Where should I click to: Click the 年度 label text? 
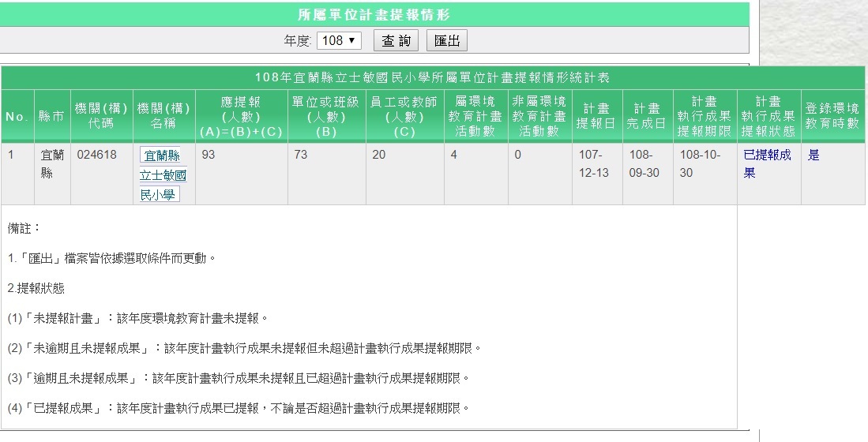[x=297, y=40]
